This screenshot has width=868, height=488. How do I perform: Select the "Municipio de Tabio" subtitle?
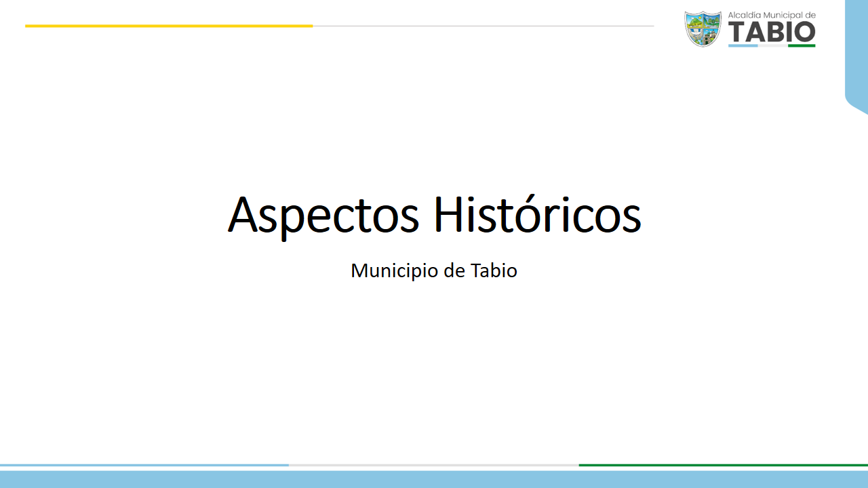pos(434,270)
